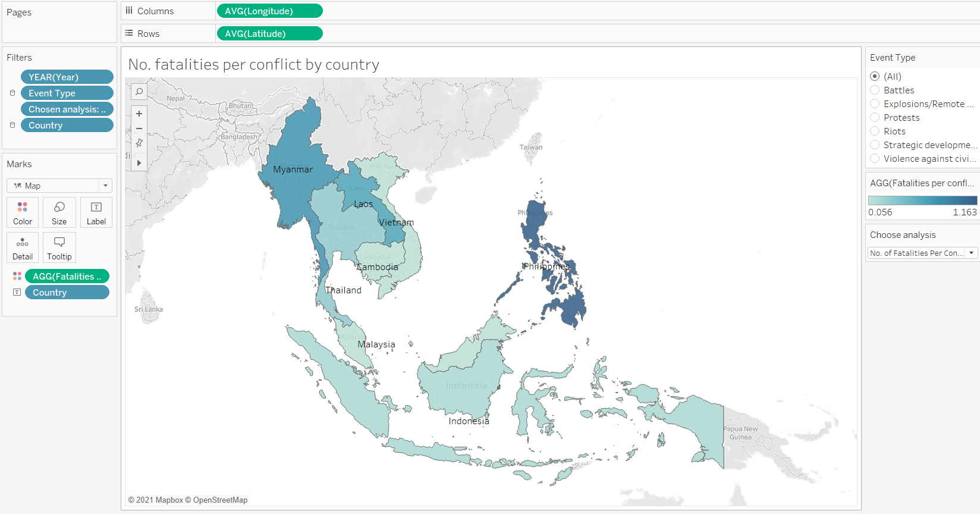Select the Battles event type radio

point(875,90)
